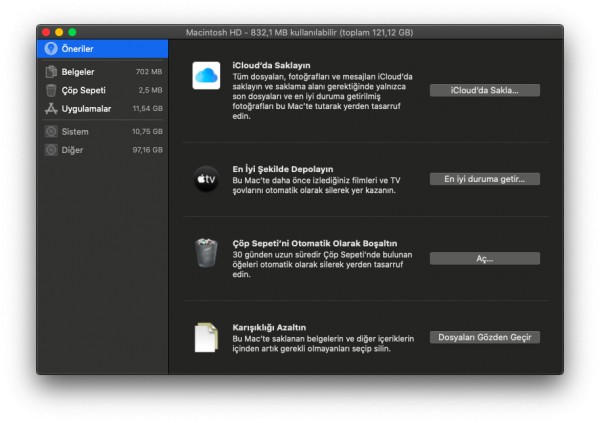Click Çöp Sepeti'ni Otomatik Olarak Boşaltın heading
600x423 pixels.
315,243
